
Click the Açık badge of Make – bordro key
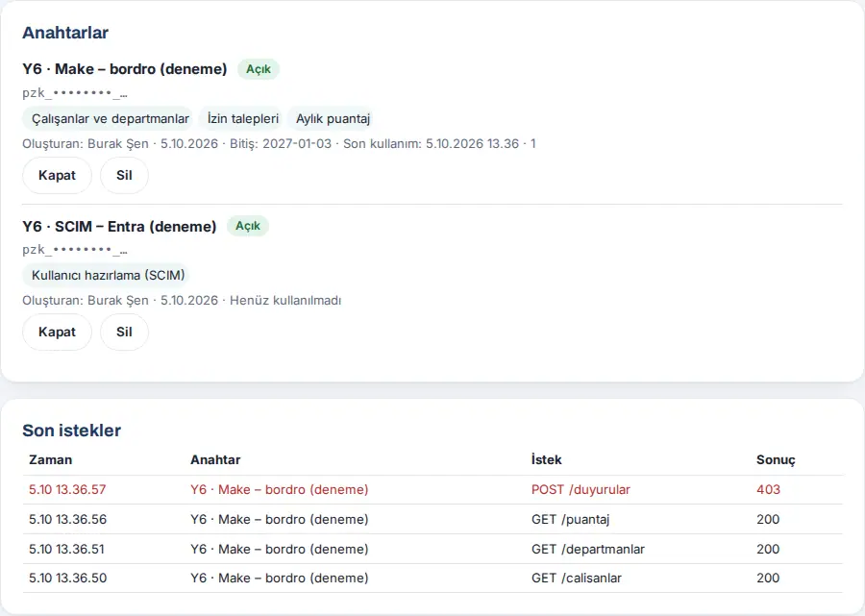tap(259, 69)
